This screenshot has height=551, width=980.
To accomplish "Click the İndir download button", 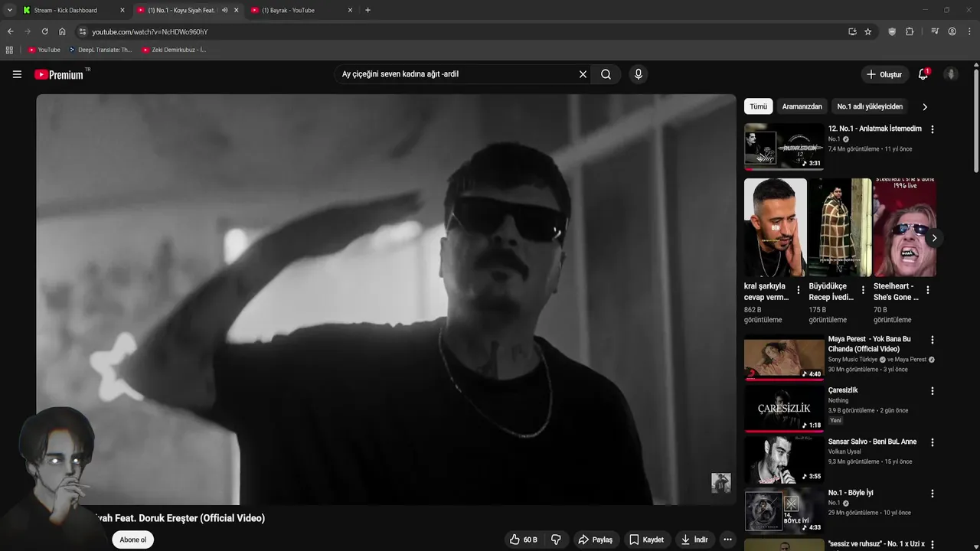I will [694, 540].
